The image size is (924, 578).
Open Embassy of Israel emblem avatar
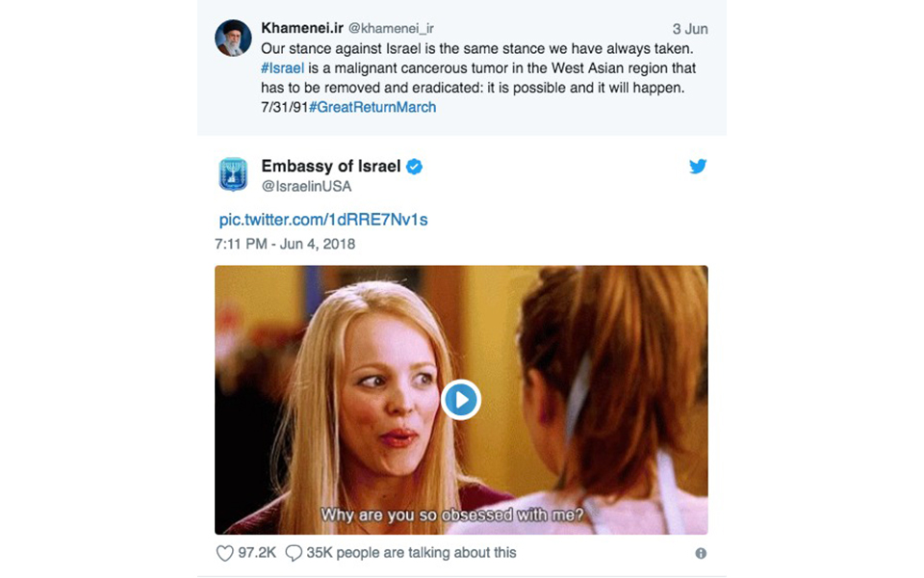(233, 174)
